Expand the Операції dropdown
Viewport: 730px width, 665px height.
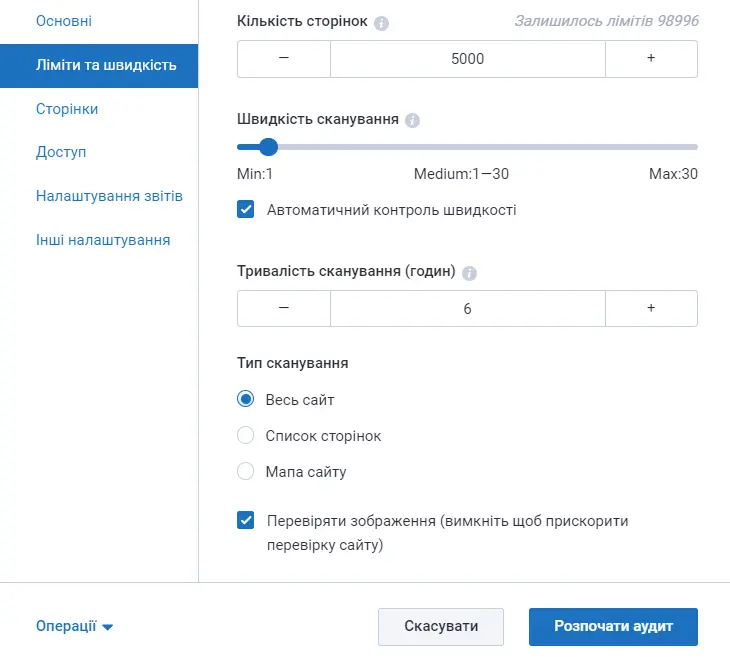74,626
